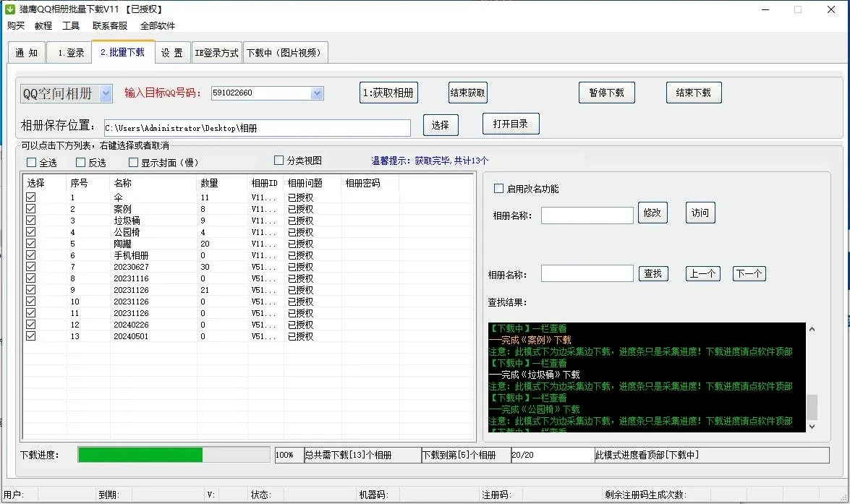Open the 工具 menu
The image size is (850, 504).
click(x=71, y=25)
